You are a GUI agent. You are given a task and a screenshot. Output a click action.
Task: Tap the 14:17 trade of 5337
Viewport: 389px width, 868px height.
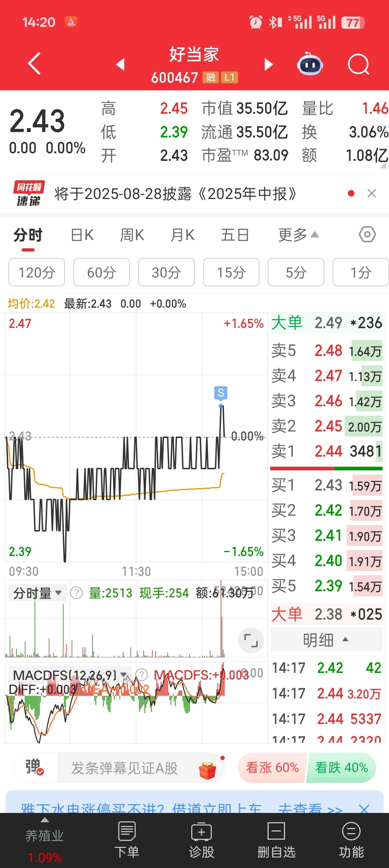point(326,719)
